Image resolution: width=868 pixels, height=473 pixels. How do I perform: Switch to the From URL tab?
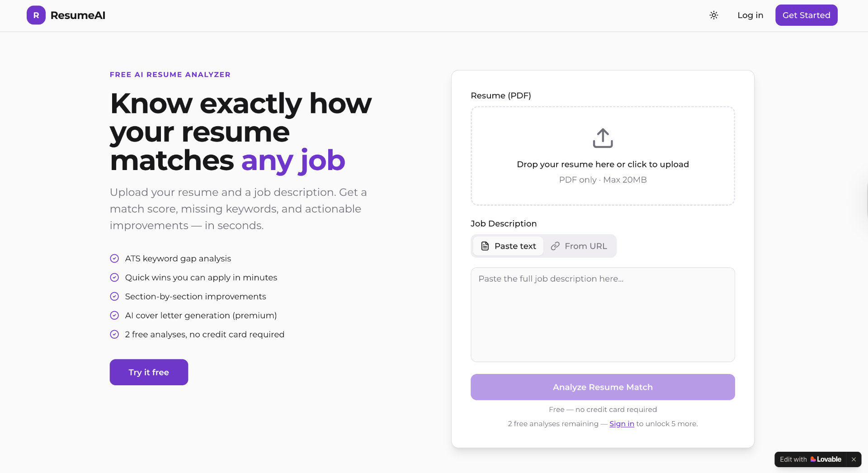[579, 246]
